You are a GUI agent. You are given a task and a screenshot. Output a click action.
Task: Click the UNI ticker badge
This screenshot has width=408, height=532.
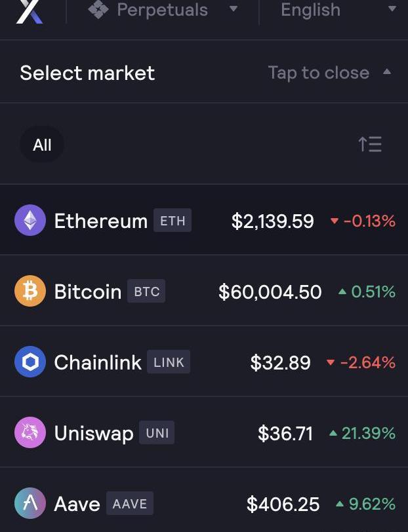[x=157, y=433]
